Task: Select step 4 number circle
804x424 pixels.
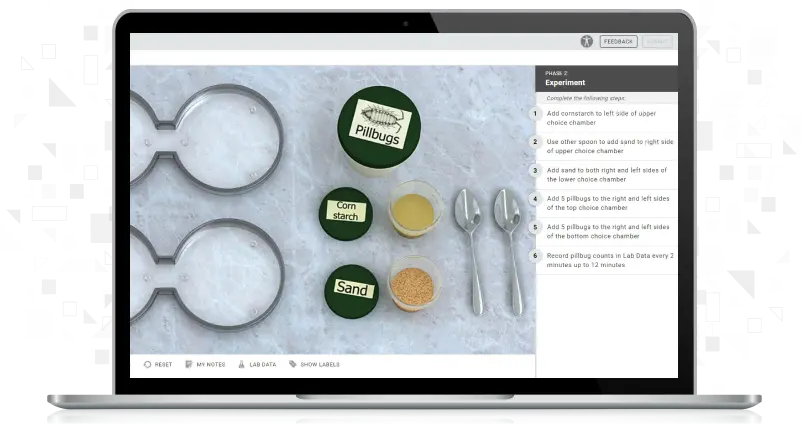Action: click(x=535, y=199)
